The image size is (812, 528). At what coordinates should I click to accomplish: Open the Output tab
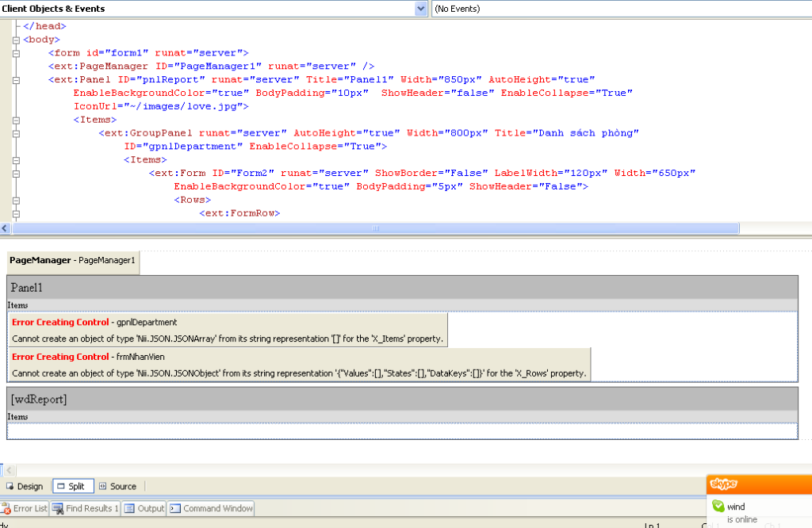coord(144,508)
